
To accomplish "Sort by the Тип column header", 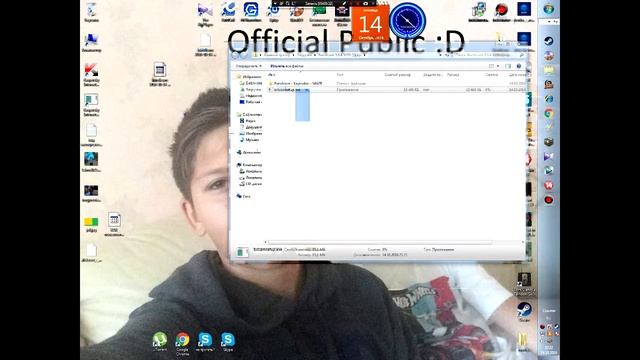I will [340, 75].
